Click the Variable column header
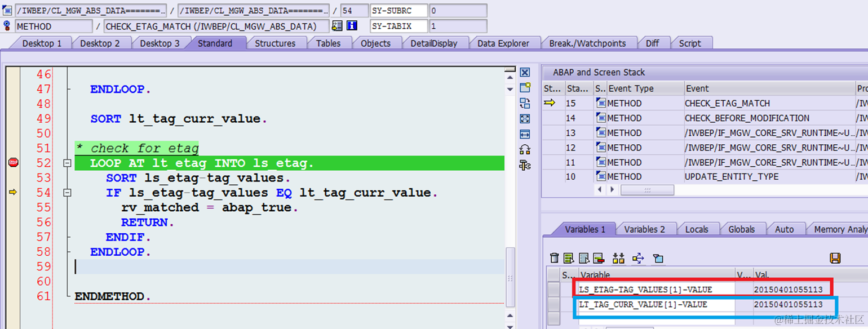868x329 pixels. (x=657, y=275)
